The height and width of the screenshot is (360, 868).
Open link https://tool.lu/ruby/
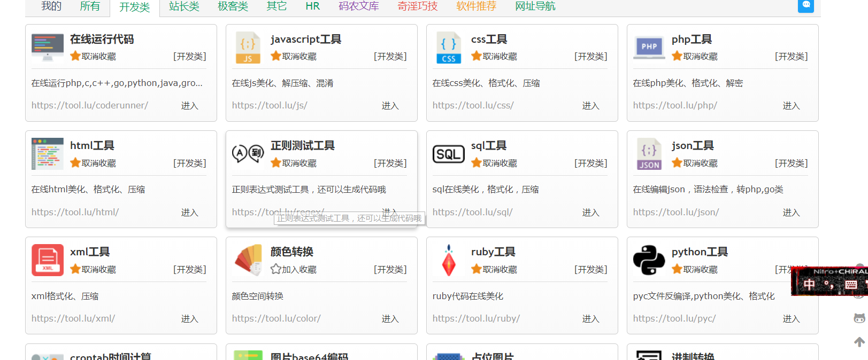pyautogui.click(x=476, y=318)
